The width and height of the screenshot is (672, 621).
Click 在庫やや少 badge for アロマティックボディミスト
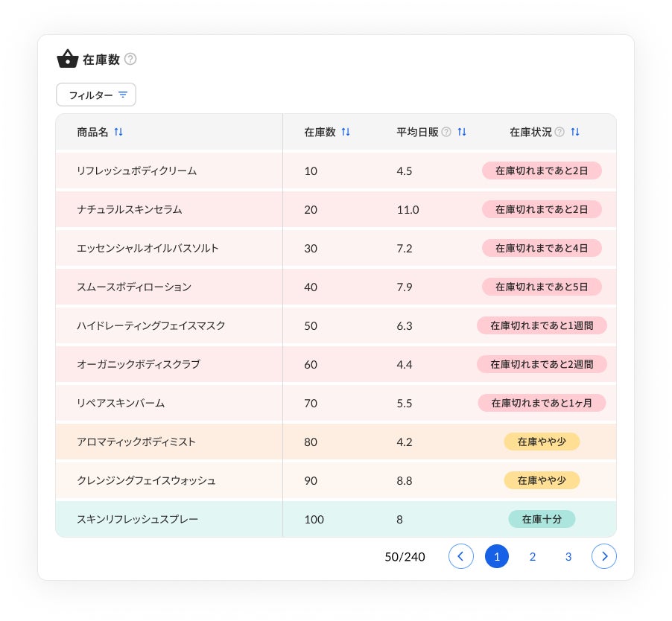tap(542, 442)
